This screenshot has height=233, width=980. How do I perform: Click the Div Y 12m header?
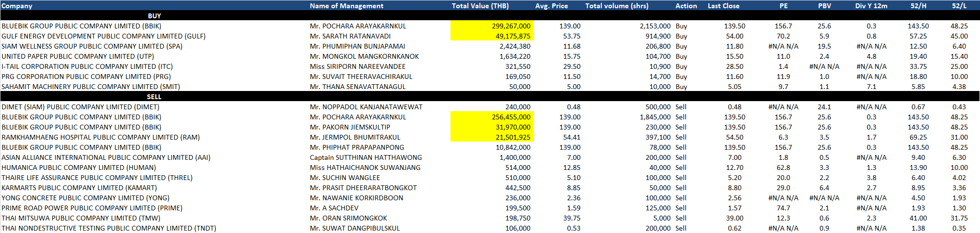pos(871,6)
